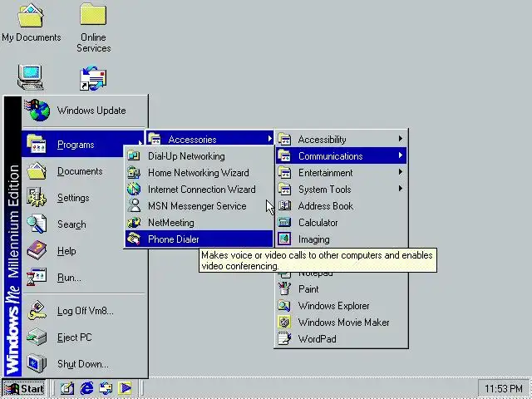Image resolution: width=532 pixels, height=399 pixels.
Task: Open the My Computer desktop icon
Action: click(31, 77)
